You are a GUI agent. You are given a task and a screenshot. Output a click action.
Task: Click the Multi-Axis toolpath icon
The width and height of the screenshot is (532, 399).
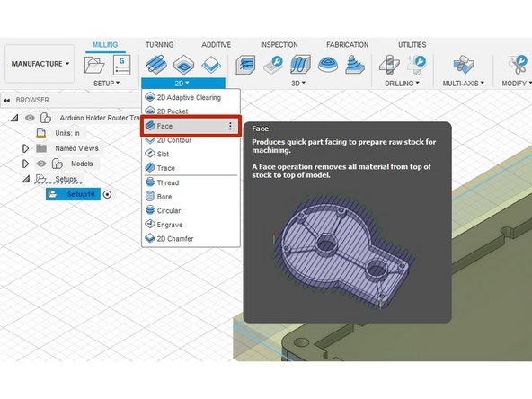(463, 65)
